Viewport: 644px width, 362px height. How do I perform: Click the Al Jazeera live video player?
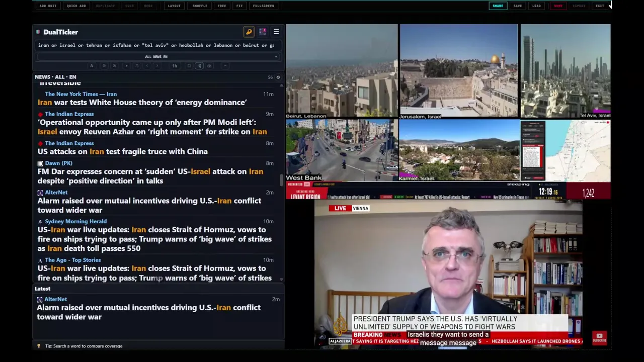tap(448, 274)
